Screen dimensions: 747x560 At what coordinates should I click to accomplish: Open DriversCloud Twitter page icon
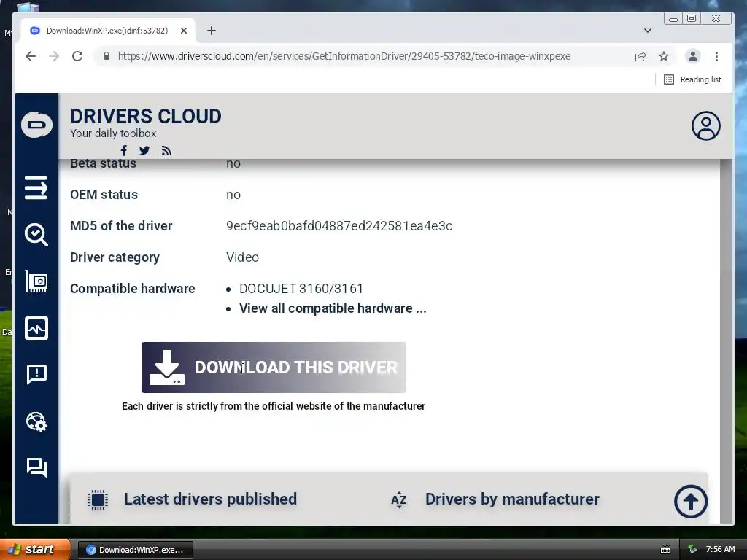tap(144, 151)
